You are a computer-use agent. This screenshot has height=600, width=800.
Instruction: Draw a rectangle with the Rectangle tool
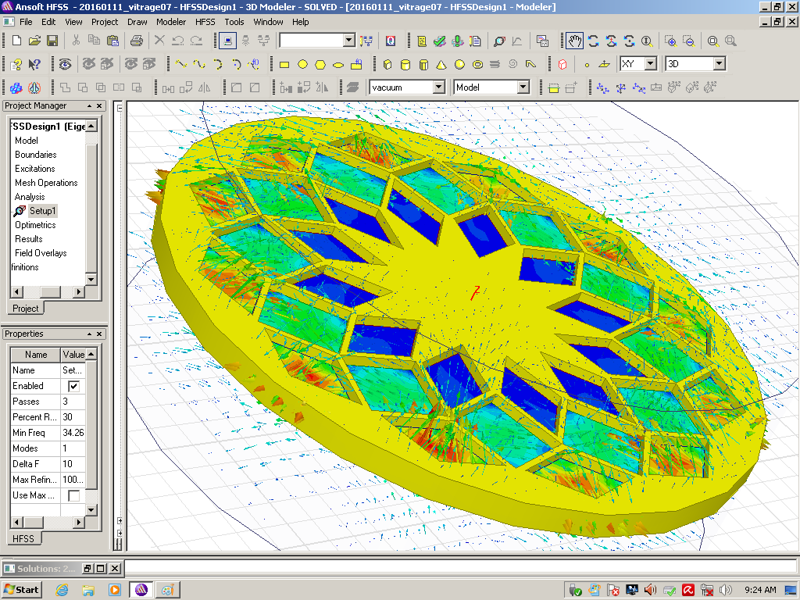coord(285,64)
